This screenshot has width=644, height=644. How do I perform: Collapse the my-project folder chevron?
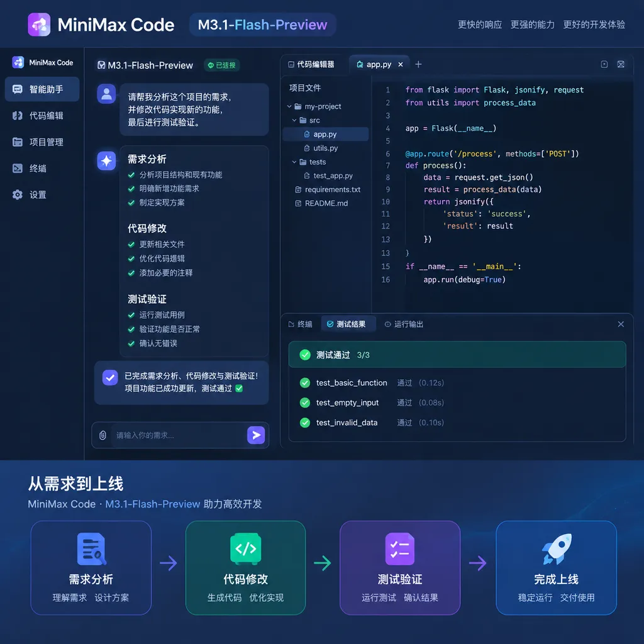(289, 106)
